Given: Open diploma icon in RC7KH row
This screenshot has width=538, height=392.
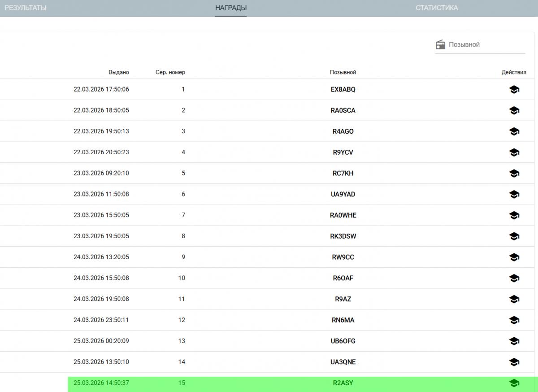Looking at the screenshot, I should tap(514, 174).
